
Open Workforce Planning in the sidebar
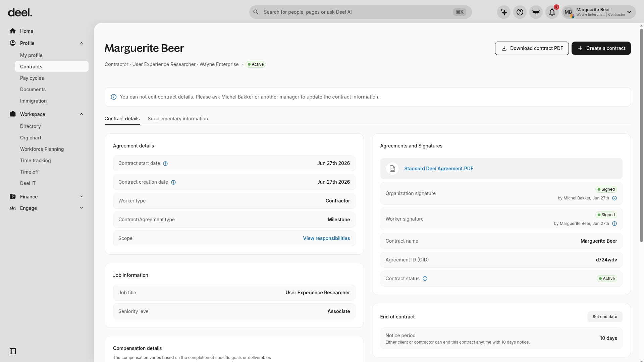[52, 149]
